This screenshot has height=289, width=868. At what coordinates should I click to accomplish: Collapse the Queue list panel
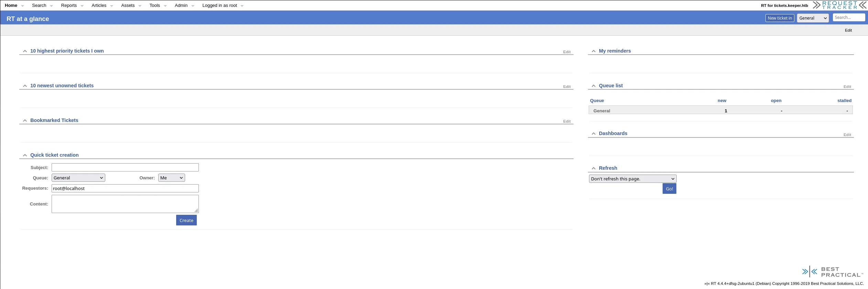pyautogui.click(x=593, y=86)
